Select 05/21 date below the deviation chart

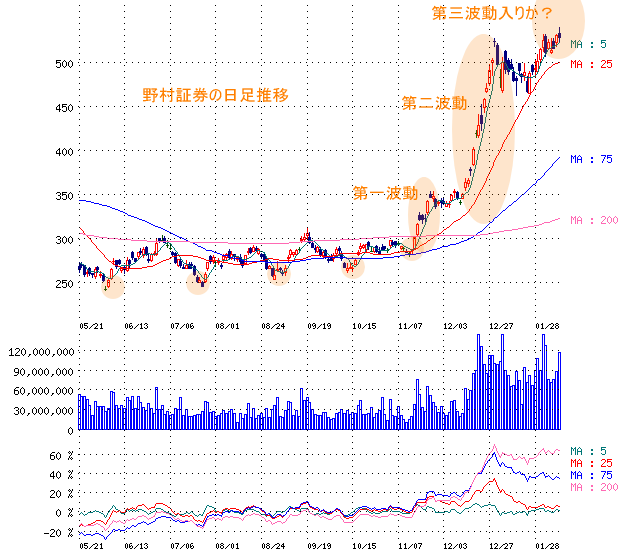[x=91, y=546]
